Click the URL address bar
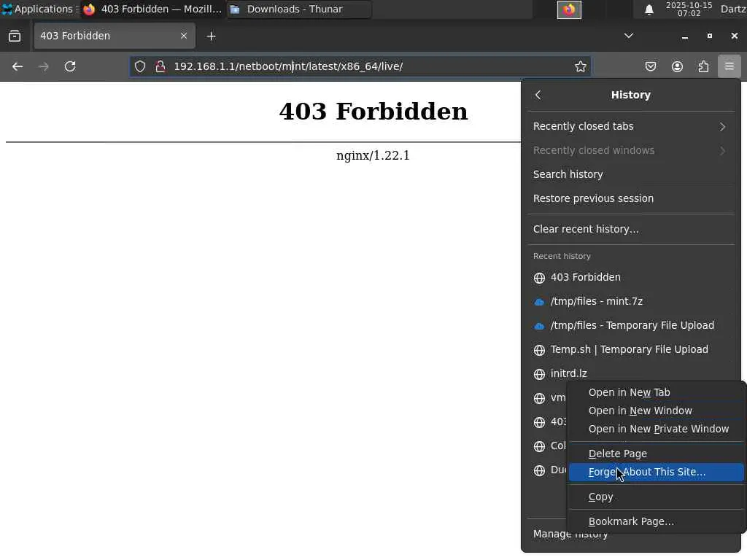The width and height of the screenshot is (747, 560). pos(360,66)
